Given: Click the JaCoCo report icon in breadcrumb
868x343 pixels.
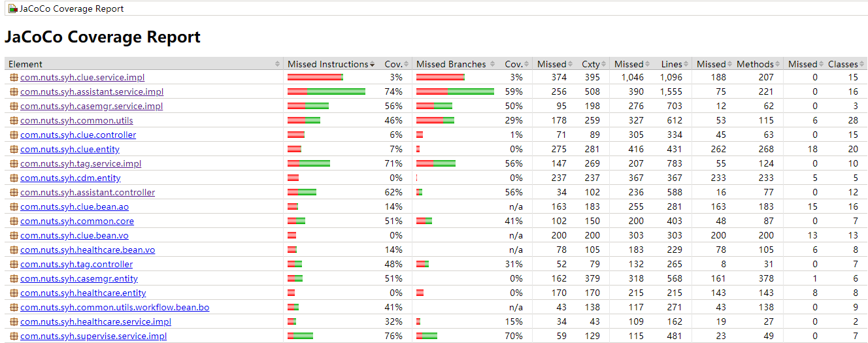Looking at the screenshot, I should tap(12, 8).
